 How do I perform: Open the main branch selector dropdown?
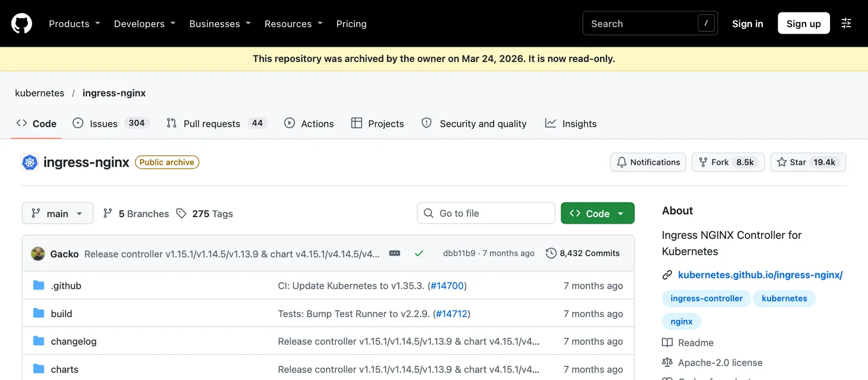(58, 213)
